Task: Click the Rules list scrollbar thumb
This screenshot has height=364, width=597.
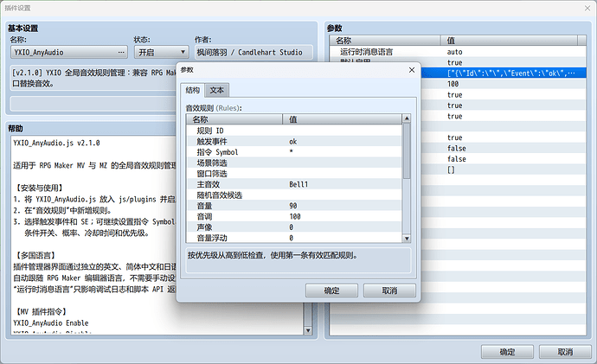Action: click(x=407, y=150)
